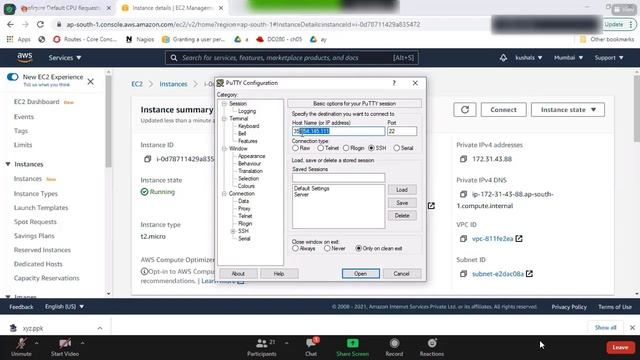Click the Saved Sessions name field

338,178
